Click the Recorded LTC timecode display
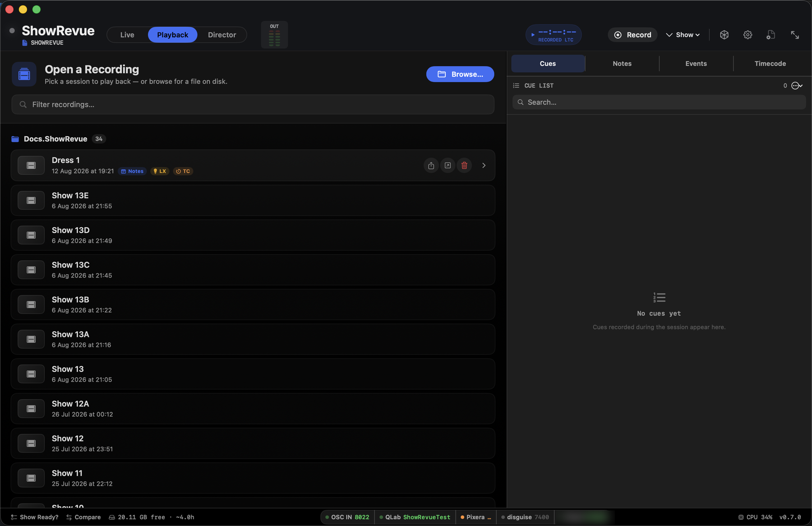 pos(554,35)
